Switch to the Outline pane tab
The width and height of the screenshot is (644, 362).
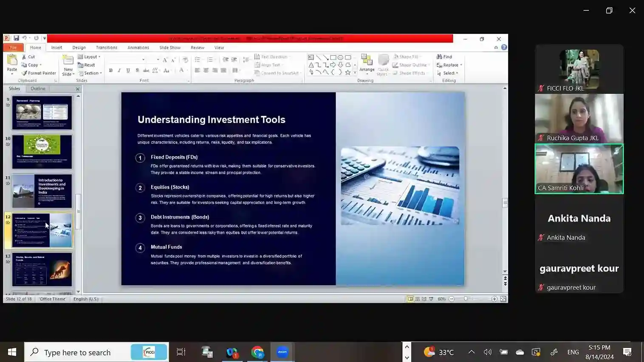pos(38,89)
